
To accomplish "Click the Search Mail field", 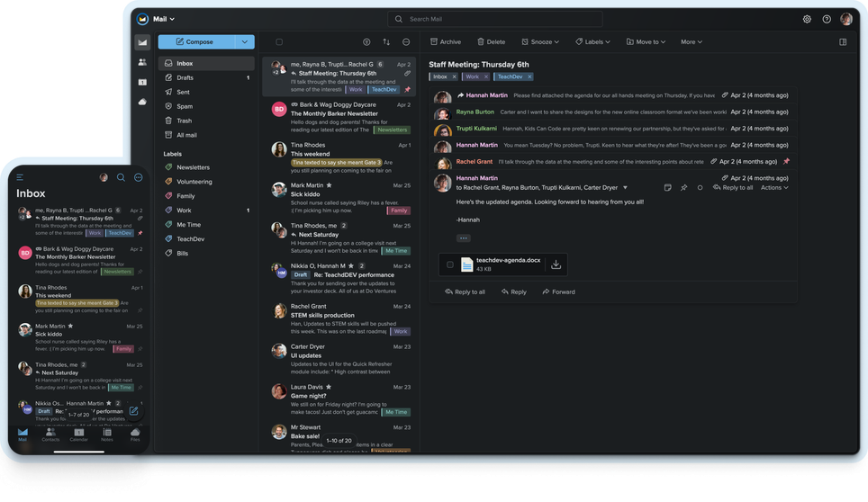I will coord(495,20).
